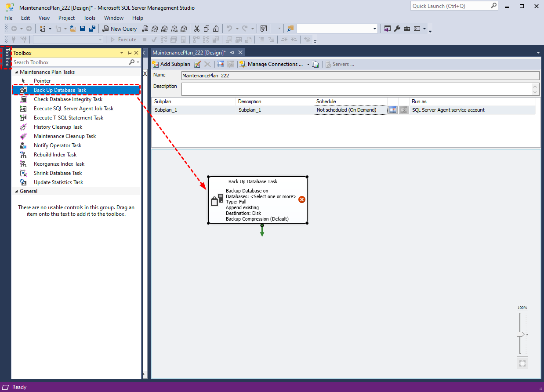544x392 pixels.
Task: Select Rebuild Index Task in the toolbox
Action: (55, 155)
